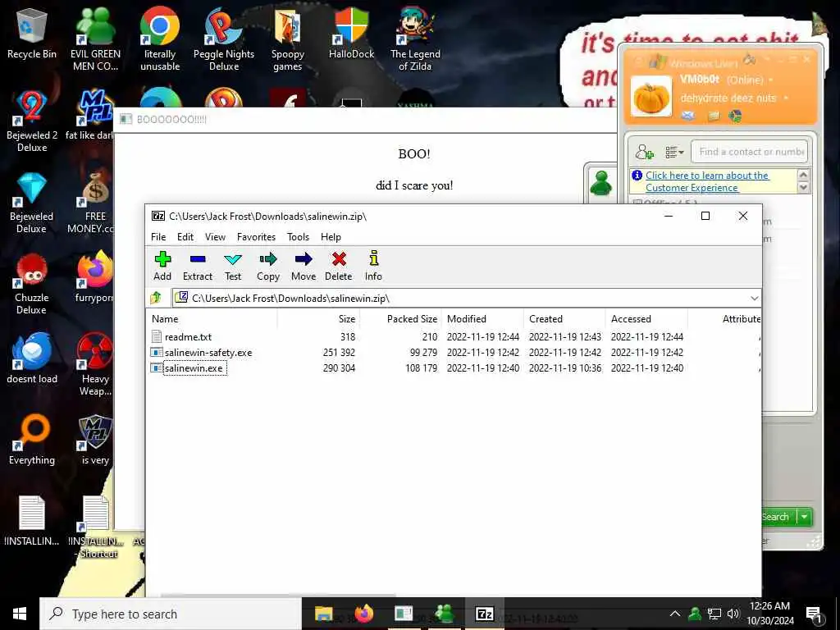Select the HalloDock desktop shortcut
The height and width of the screenshot is (630, 840).
(351, 34)
